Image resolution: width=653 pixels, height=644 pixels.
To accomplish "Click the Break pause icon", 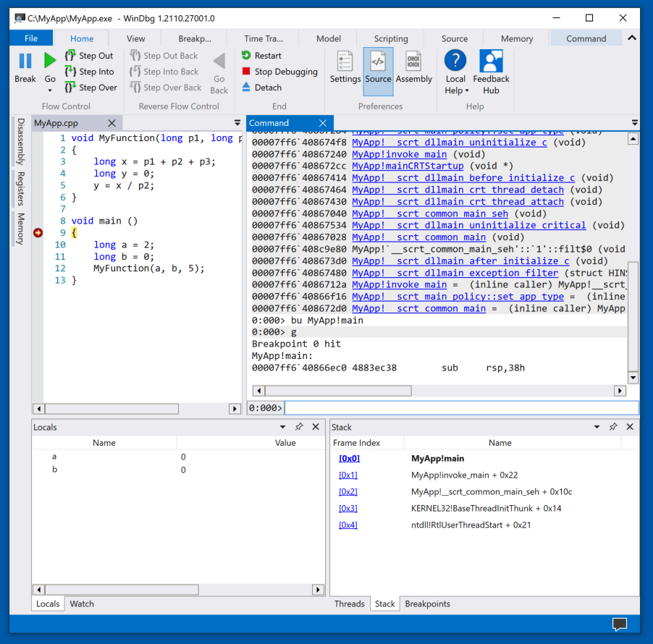I will 25,62.
